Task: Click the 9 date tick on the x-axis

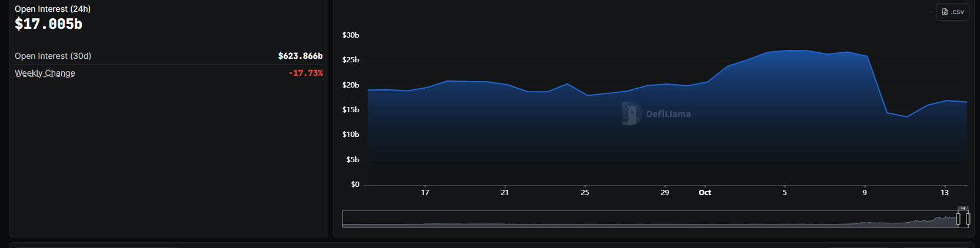Action: (865, 193)
